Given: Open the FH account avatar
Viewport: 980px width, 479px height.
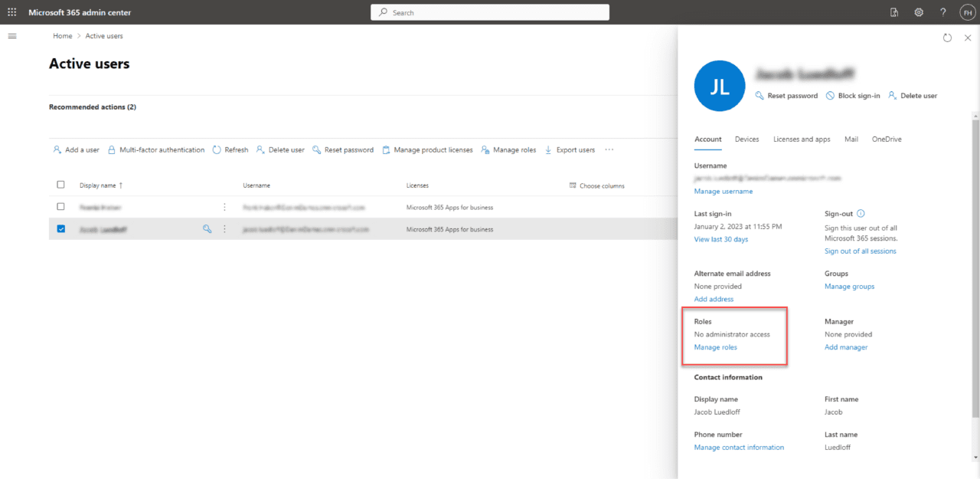Looking at the screenshot, I should [x=966, y=12].
